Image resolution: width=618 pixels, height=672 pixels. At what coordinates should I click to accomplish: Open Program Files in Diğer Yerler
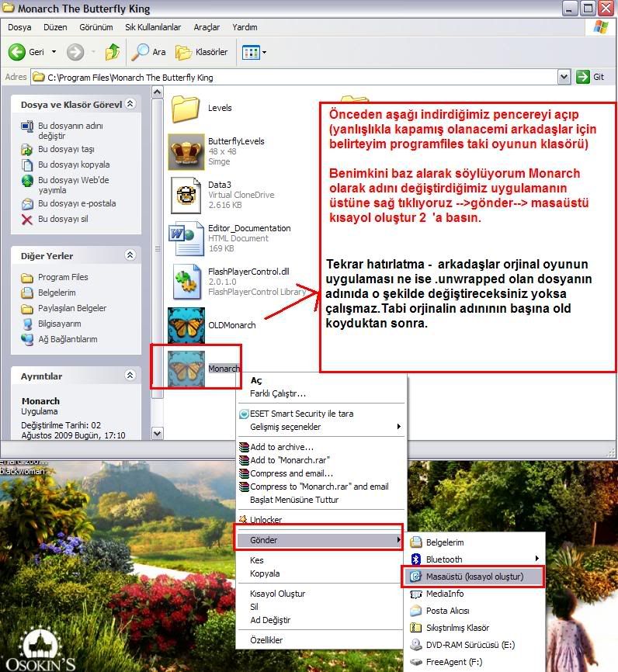coord(54,277)
